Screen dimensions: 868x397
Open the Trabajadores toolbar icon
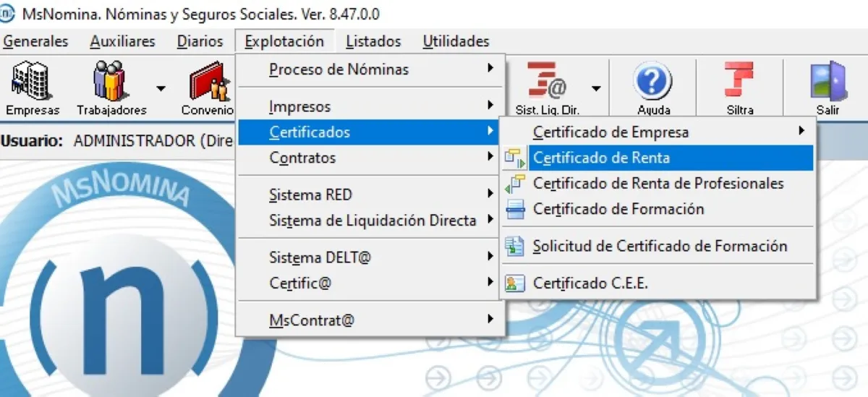(111, 88)
